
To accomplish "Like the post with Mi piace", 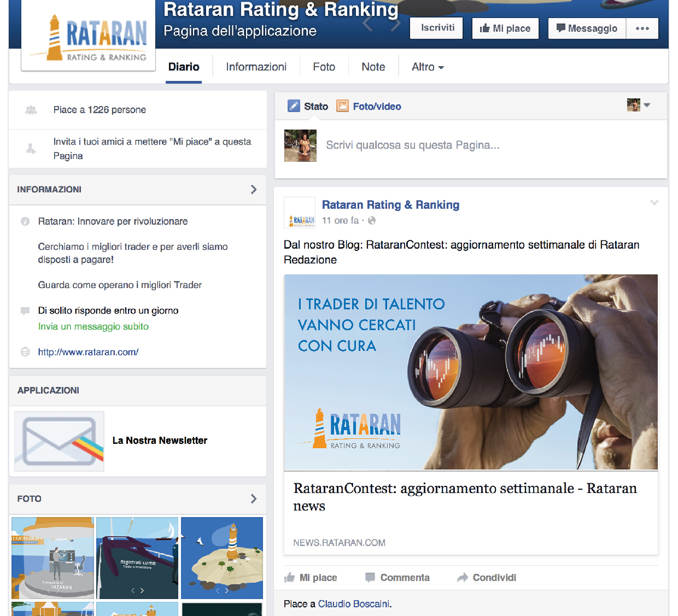I will pos(311,578).
